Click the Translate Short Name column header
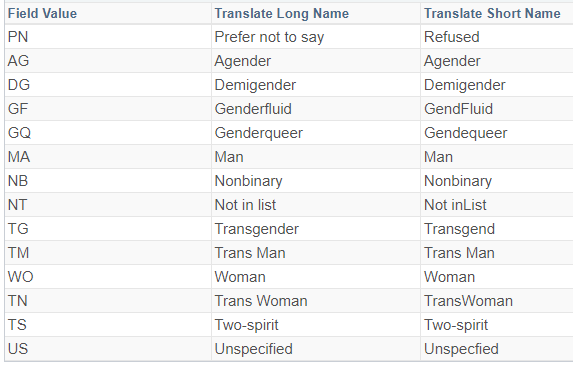Viewport: 573px width, 366px height. (x=497, y=14)
